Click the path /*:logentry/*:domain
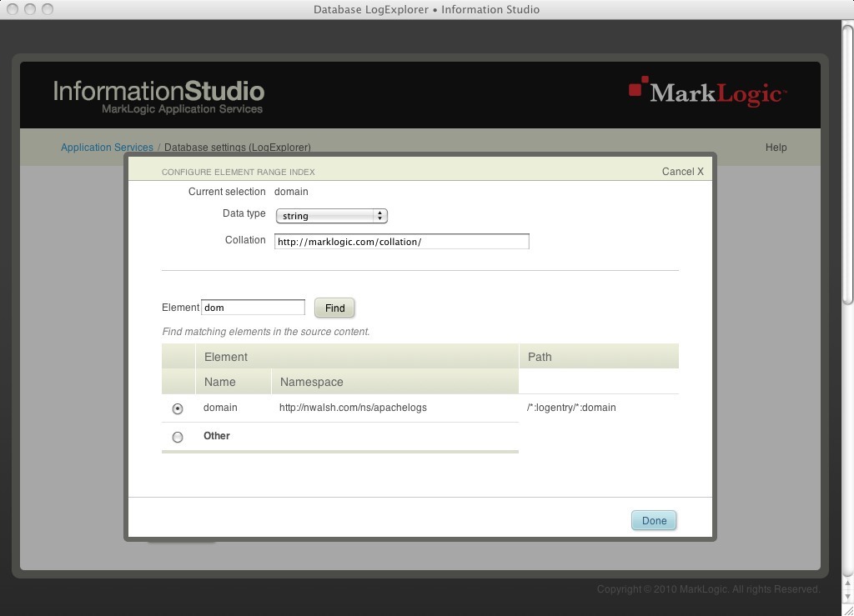854x616 pixels. pyautogui.click(x=571, y=408)
